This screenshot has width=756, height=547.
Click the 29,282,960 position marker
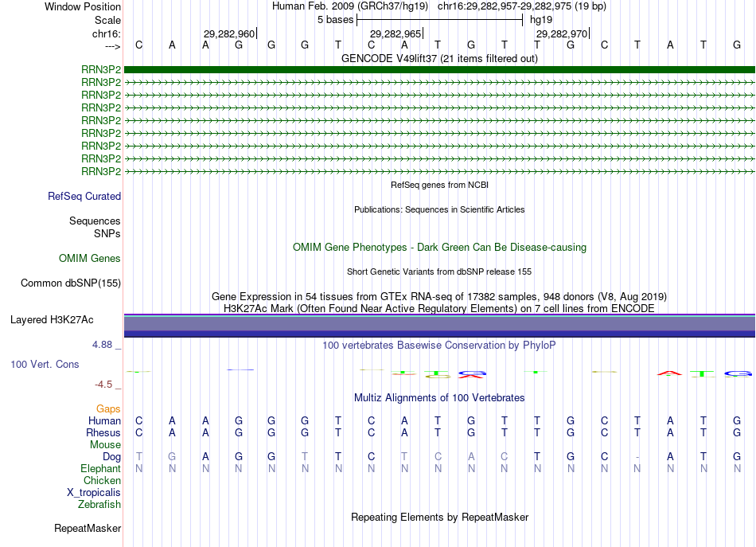[229, 33]
